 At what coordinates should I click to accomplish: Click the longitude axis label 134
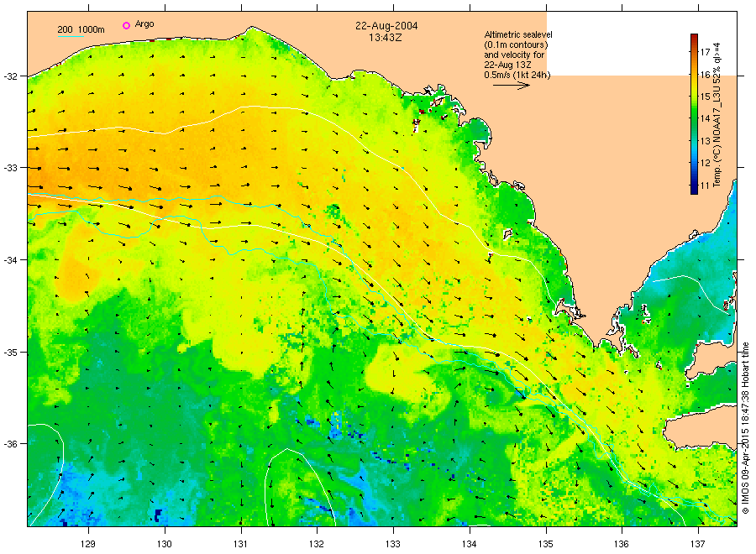click(x=469, y=544)
